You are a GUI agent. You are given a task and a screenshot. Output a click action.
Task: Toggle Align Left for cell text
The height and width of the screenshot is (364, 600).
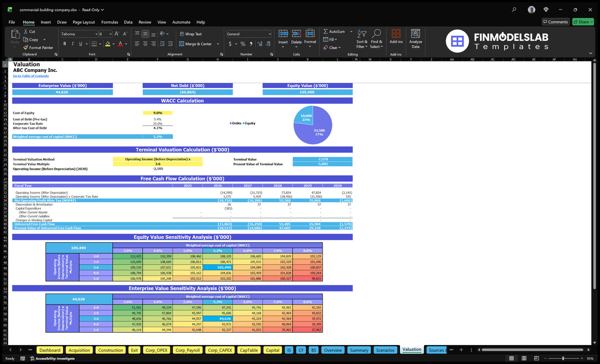point(137,44)
